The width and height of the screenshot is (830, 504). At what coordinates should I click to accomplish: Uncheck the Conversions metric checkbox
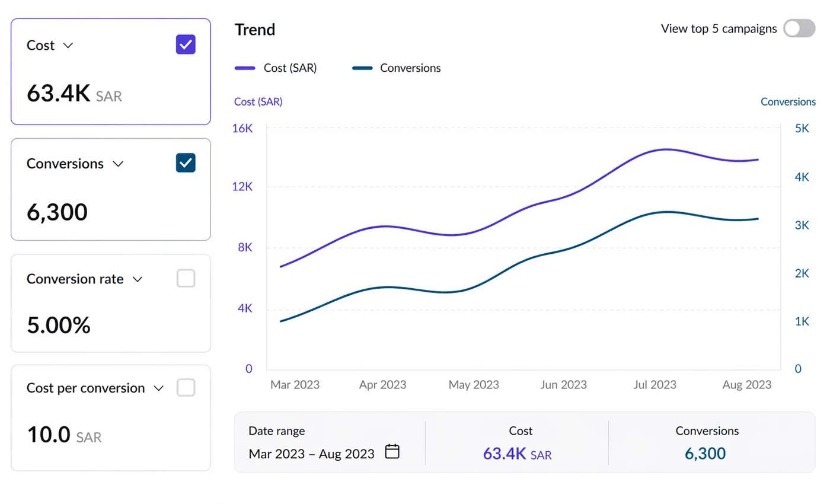point(186,162)
